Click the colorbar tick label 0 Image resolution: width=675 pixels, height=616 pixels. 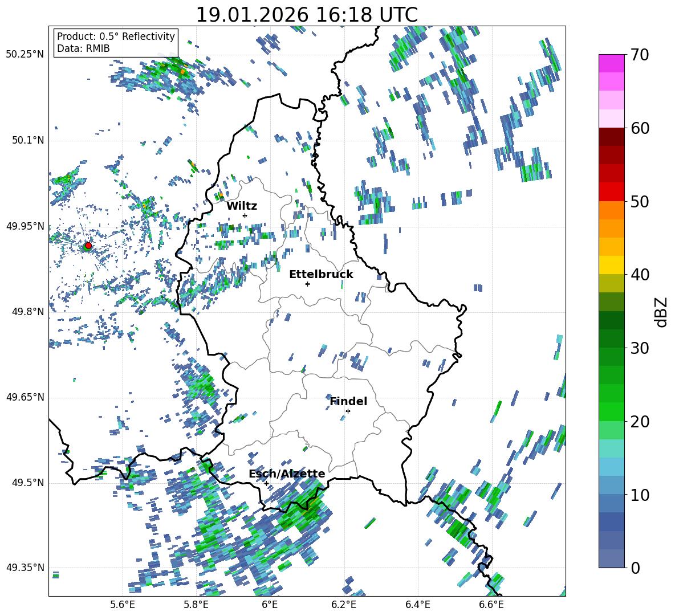[x=635, y=568]
